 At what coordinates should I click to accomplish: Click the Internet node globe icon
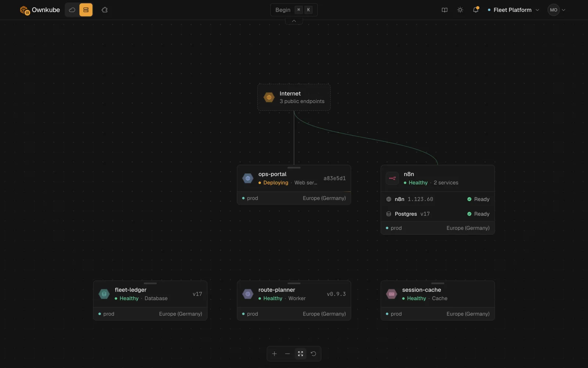[x=269, y=98]
